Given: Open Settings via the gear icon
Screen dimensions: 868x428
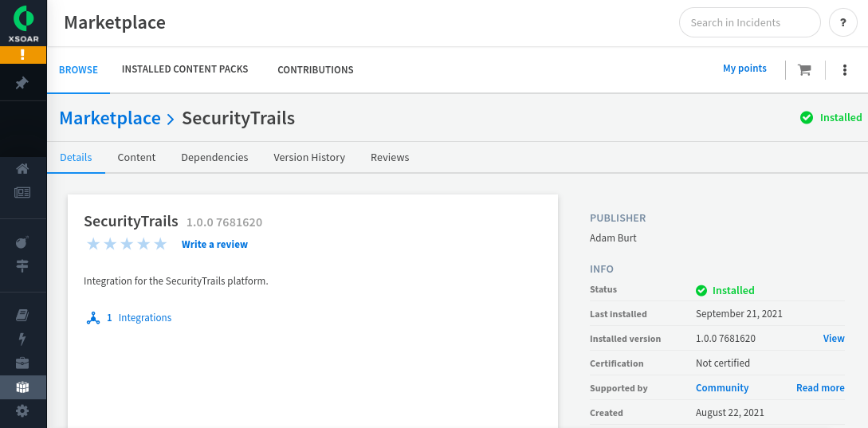Looking at the screenshot, I should pyautogui.click(x=22, y=410).
